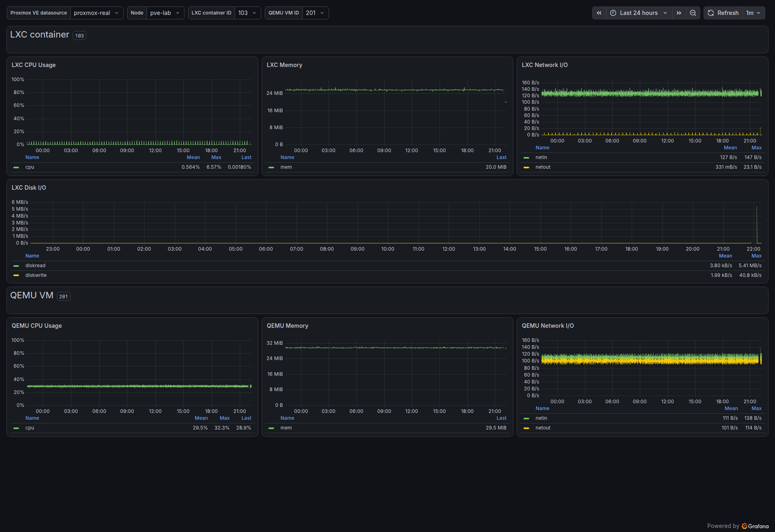Click the Refresh dashboard button
The width and height of the screenshot is (775, 532).
pos(723,13)
